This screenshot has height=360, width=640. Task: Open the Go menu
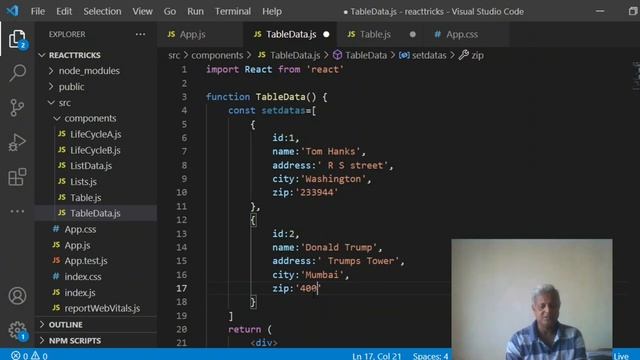click(x=170, y=11)
